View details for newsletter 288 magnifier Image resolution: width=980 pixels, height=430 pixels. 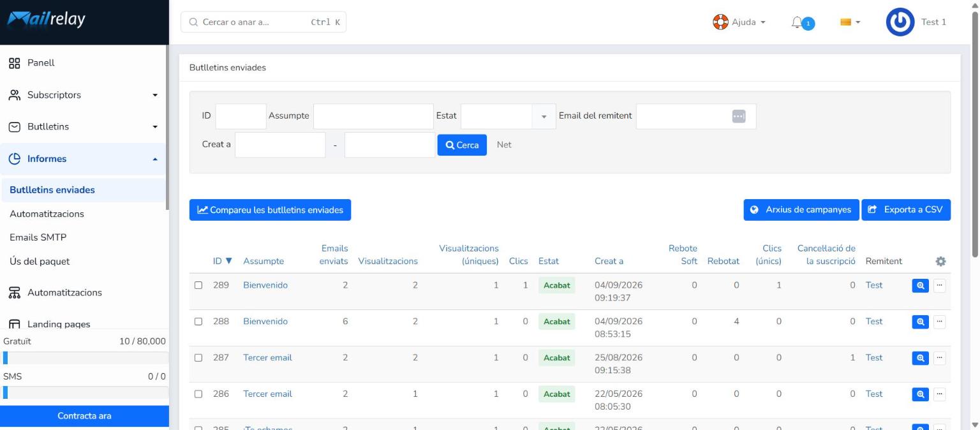[920, 322]
